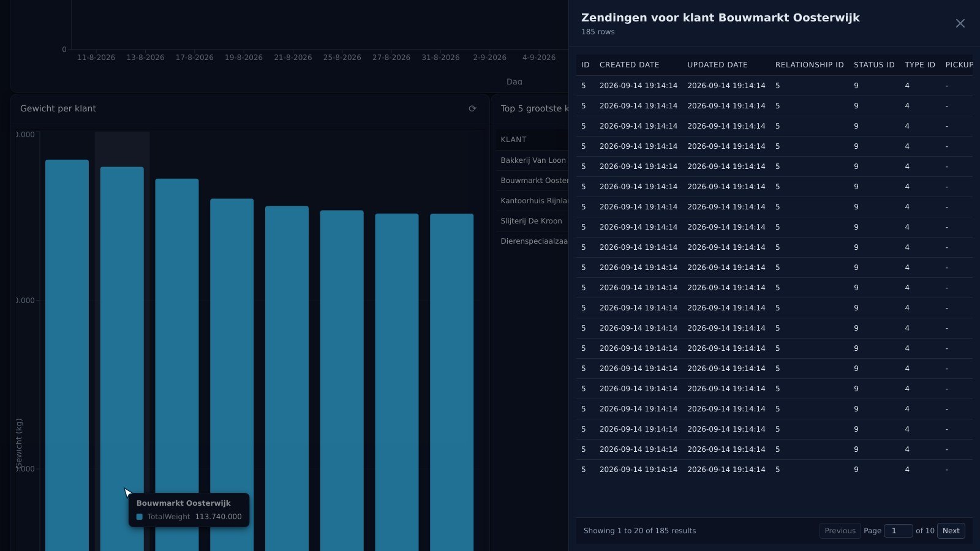Viewport: 980px width, 551px height.
Task: Go to the Next results page
Action: coord(951,531)
